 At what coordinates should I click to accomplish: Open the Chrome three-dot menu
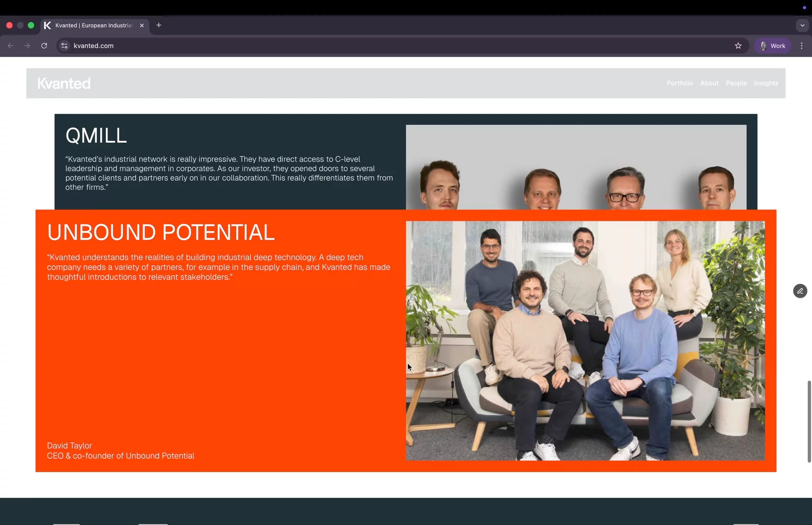[x=802, y=46]
